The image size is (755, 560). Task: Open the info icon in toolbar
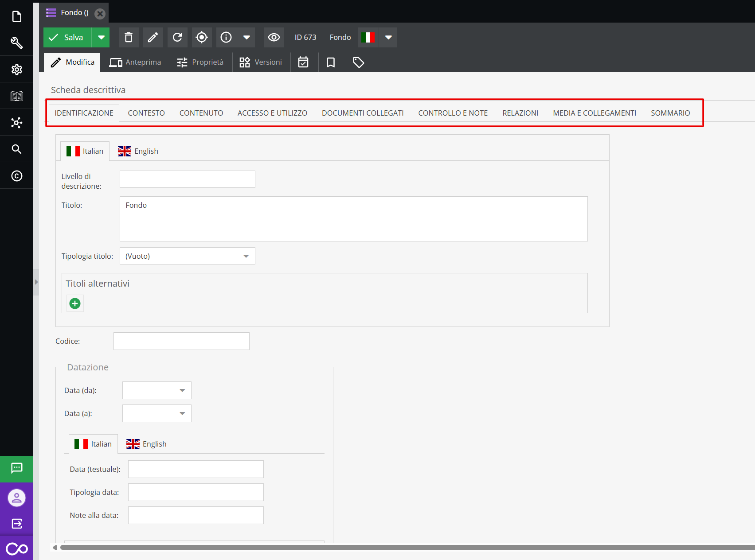click(x=226, y=38)
